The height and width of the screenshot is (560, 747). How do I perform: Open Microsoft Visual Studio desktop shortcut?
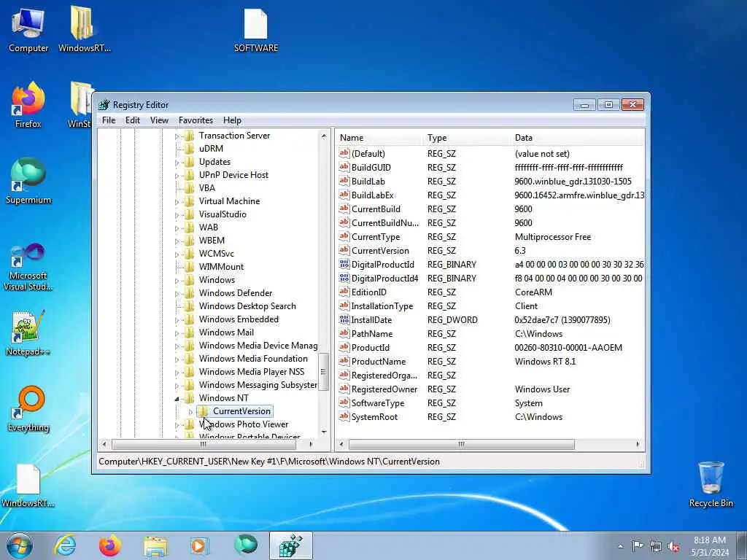(28, 267)
